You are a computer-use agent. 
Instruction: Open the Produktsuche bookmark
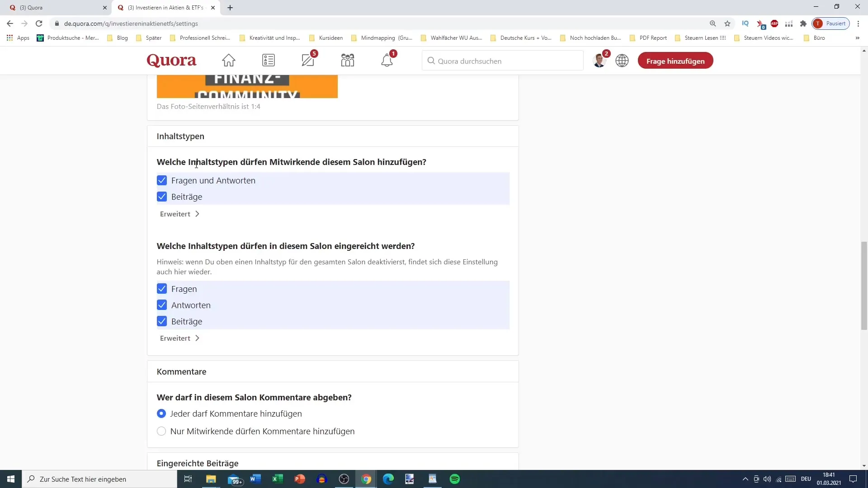tap(68, 38)
